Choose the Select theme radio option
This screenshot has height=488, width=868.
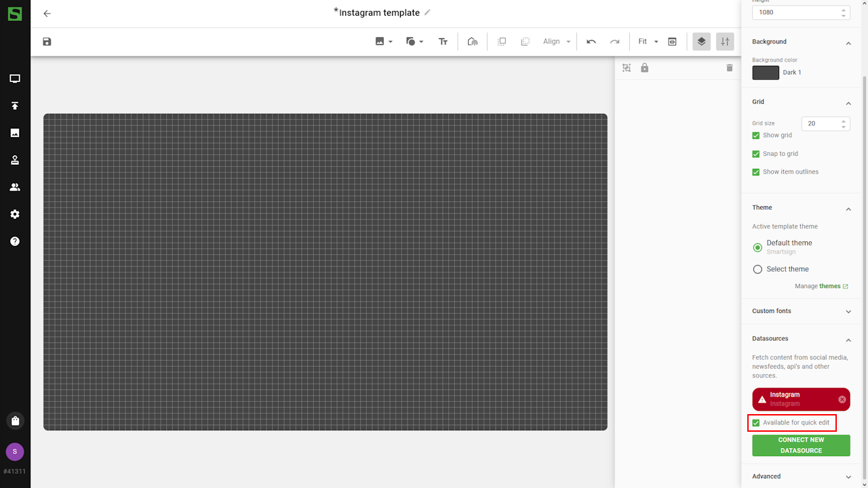click(757, 269)
